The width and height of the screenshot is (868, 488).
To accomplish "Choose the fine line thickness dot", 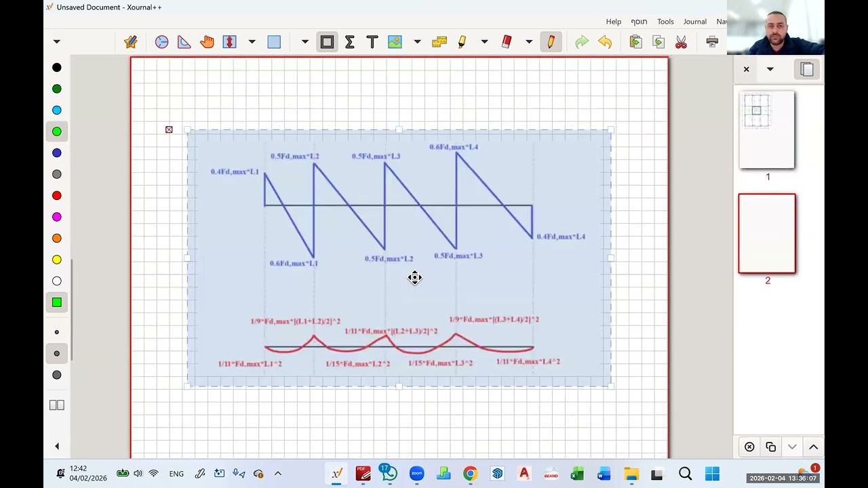I will (x=57, y=332).
